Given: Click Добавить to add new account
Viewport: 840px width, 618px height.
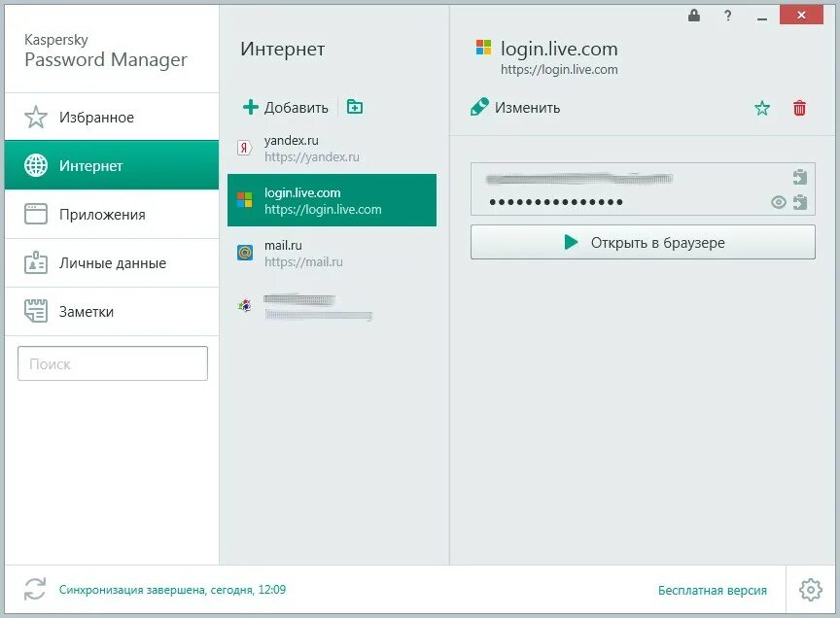Looking at the screenshot, I should click(286, 107).
